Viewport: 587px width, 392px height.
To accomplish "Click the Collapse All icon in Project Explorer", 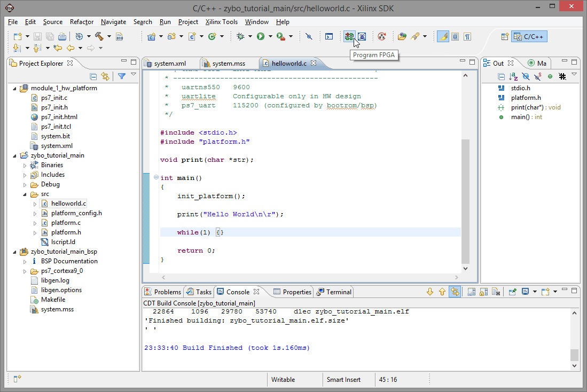I will pyautogui.click(x=93, y=76).
